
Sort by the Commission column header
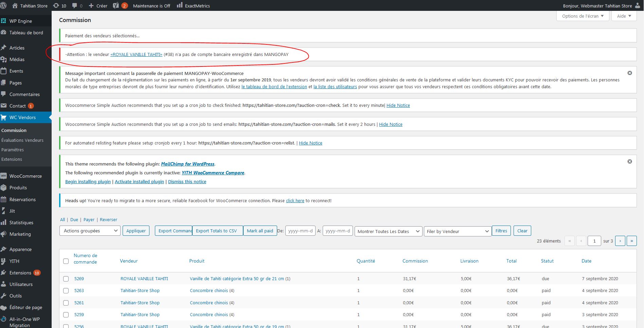[415, 261]
